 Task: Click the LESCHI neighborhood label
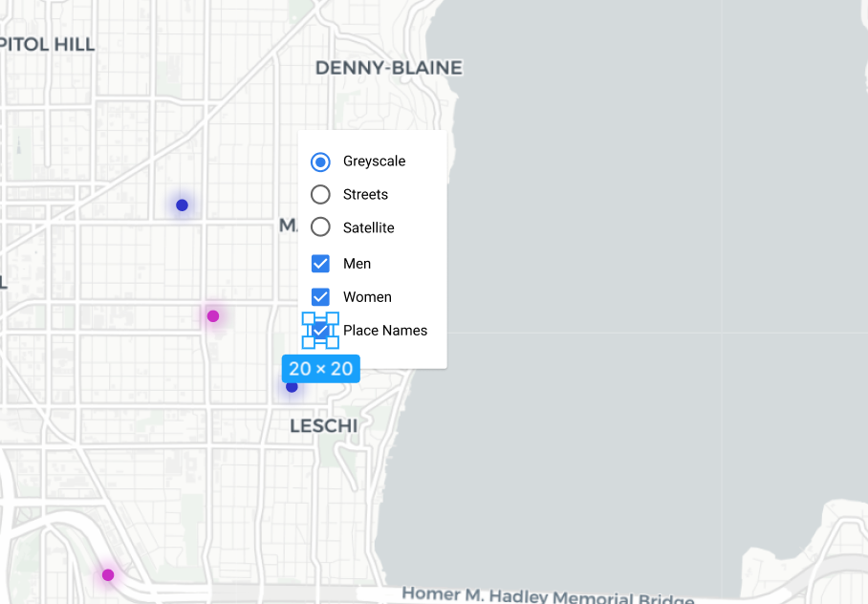pos(324,426)
